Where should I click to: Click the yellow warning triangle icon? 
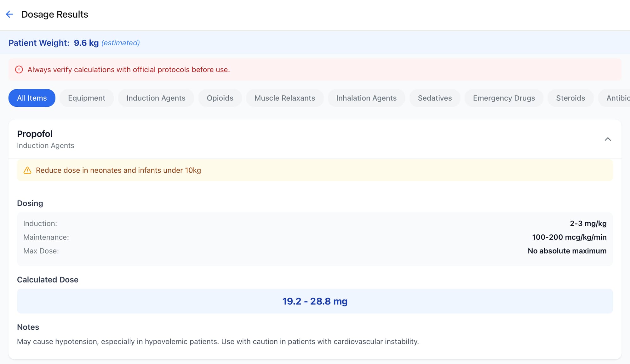click(x=27, y=170)
